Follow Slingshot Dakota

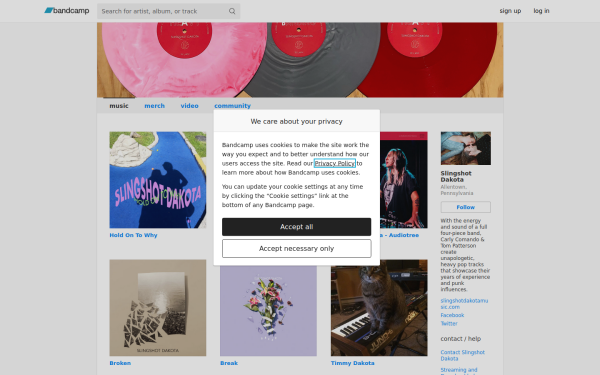point(466,207)
